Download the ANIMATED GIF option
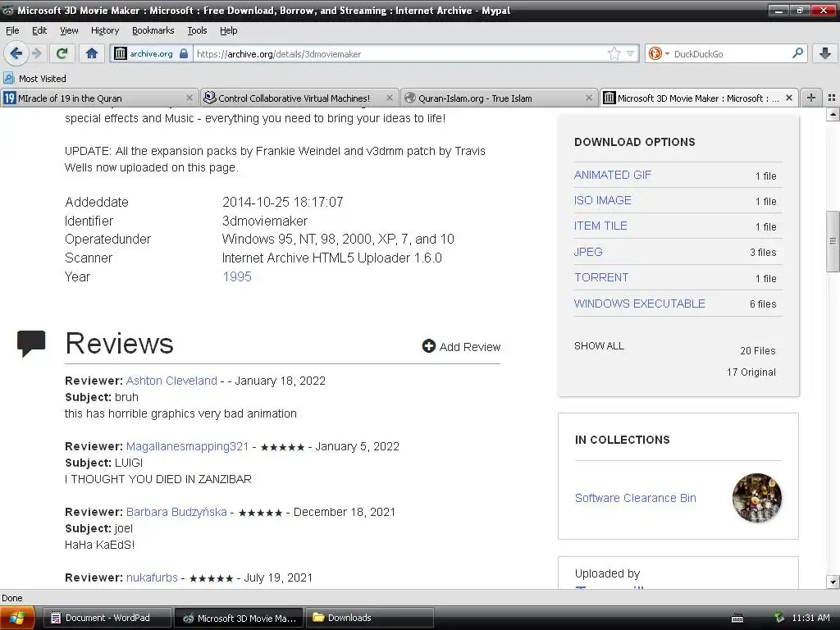Viewport: 840px width, 630px height. (x=612, y=176)
